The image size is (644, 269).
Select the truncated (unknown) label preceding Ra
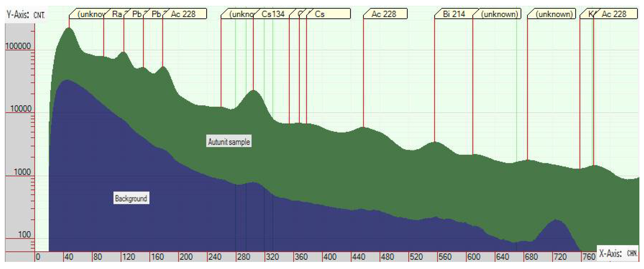(90, 14)
